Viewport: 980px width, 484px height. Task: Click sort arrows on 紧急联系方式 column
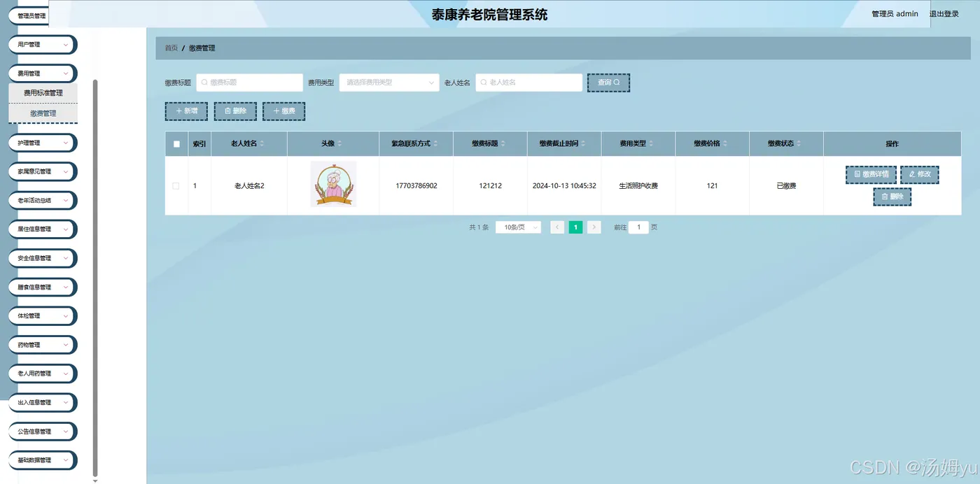pyautogui.click(x=435, y=144)
